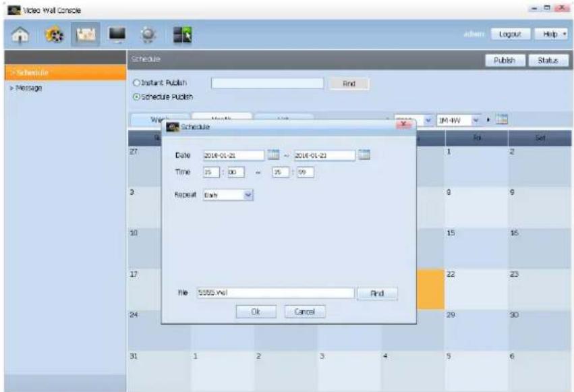Open end date calendar picker in dialog

click(x=364, y=155)
